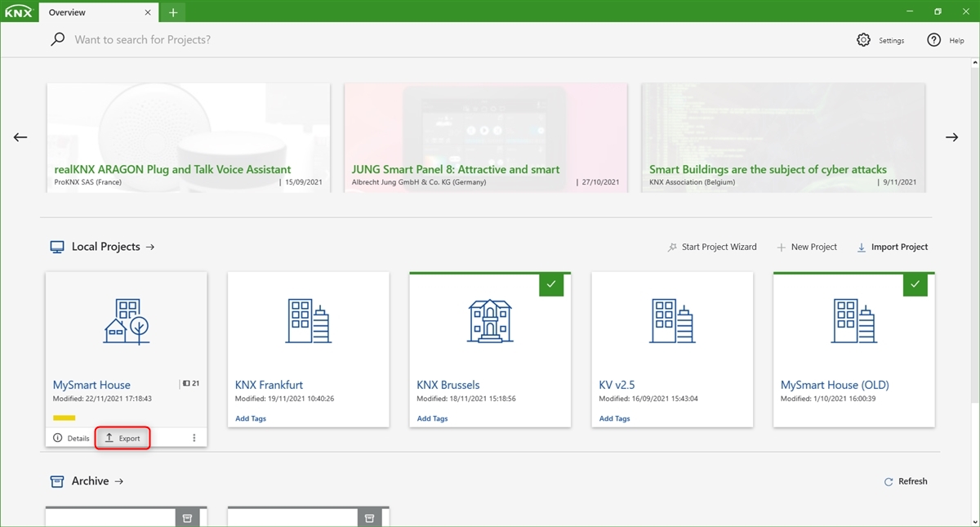The width and height of the screenshot is (980, 527).
Task: Click the MySmart House building icon
Action: pos(127,321)
